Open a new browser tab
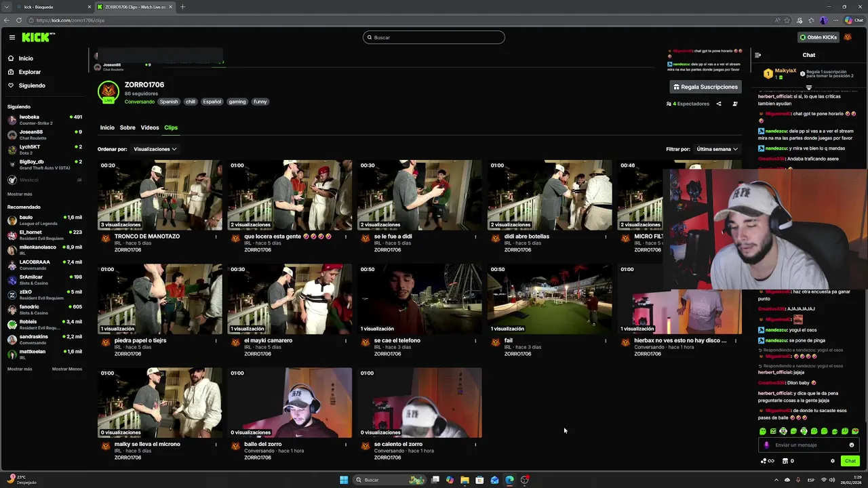Image resolution: width=868 pixels, height=488 pixels. 182,7
